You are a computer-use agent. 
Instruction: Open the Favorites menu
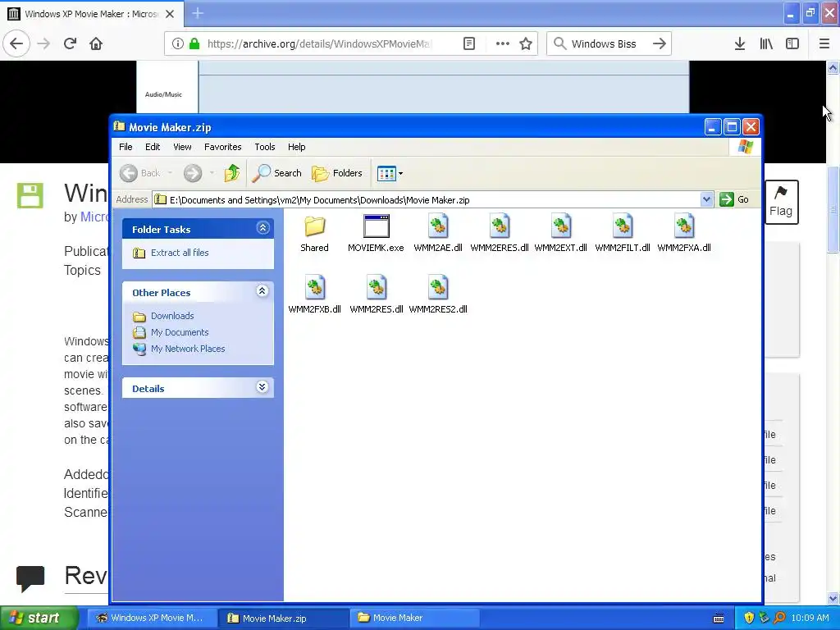[x=223, y=147]
